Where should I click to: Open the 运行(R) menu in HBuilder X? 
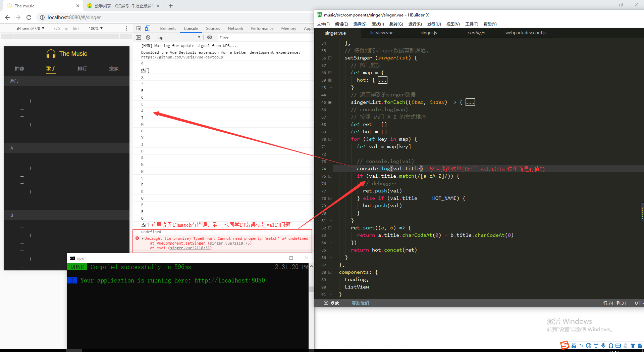click(x=415, y=24)
